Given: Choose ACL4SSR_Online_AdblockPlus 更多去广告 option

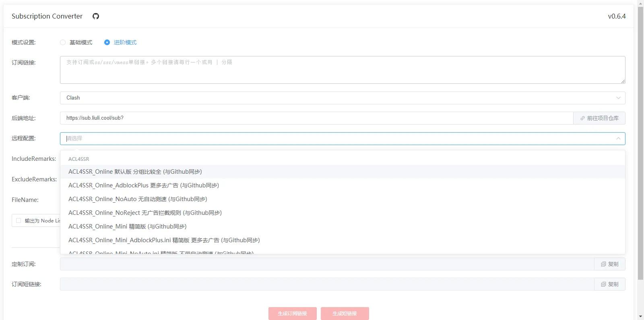Looking at the screenshot, I should 343,185.
